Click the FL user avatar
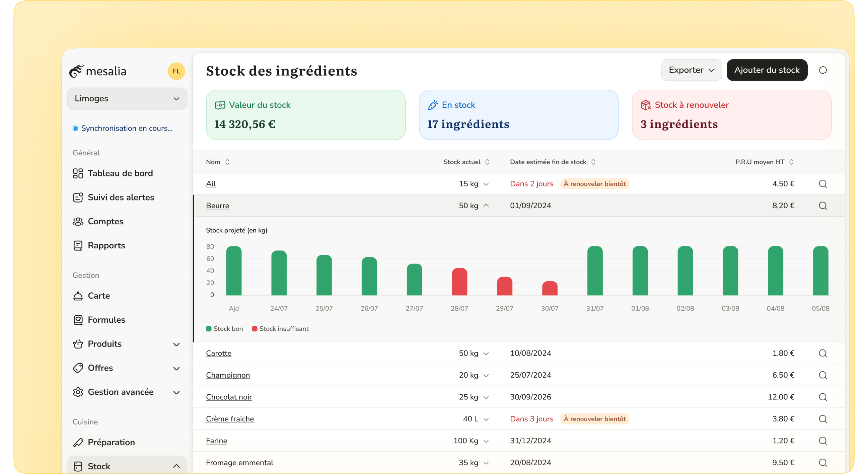868x474 pixels. coord(176,71)
